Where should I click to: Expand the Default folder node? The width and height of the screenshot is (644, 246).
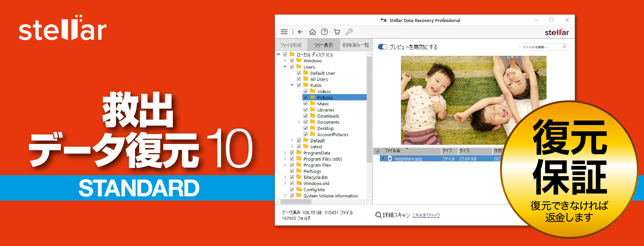(x=292, y=140)
